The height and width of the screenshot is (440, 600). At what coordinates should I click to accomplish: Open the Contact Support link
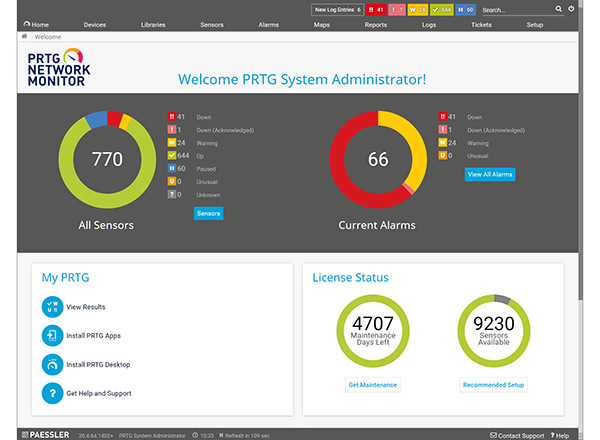pyautogui.click(x=517, y=435)
